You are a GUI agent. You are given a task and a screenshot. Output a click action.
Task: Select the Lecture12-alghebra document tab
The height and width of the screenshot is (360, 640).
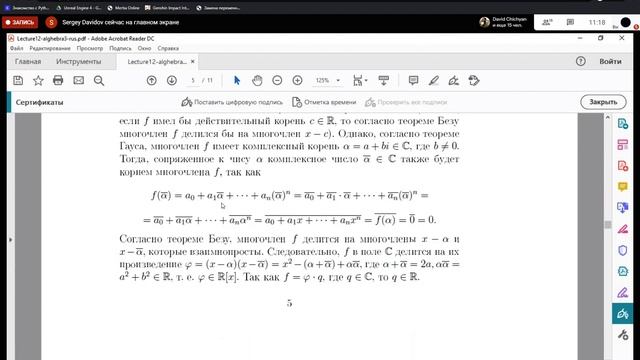coord(157,62)
